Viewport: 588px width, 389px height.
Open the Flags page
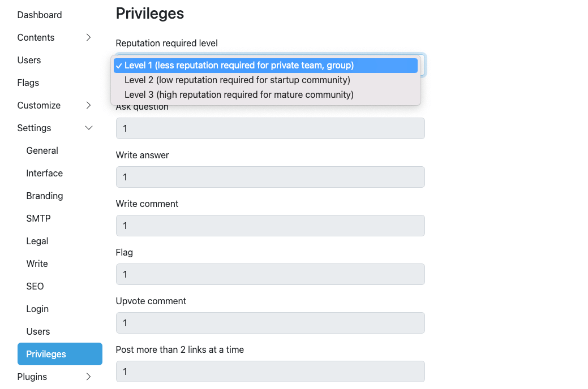click(x=28, y=83)
